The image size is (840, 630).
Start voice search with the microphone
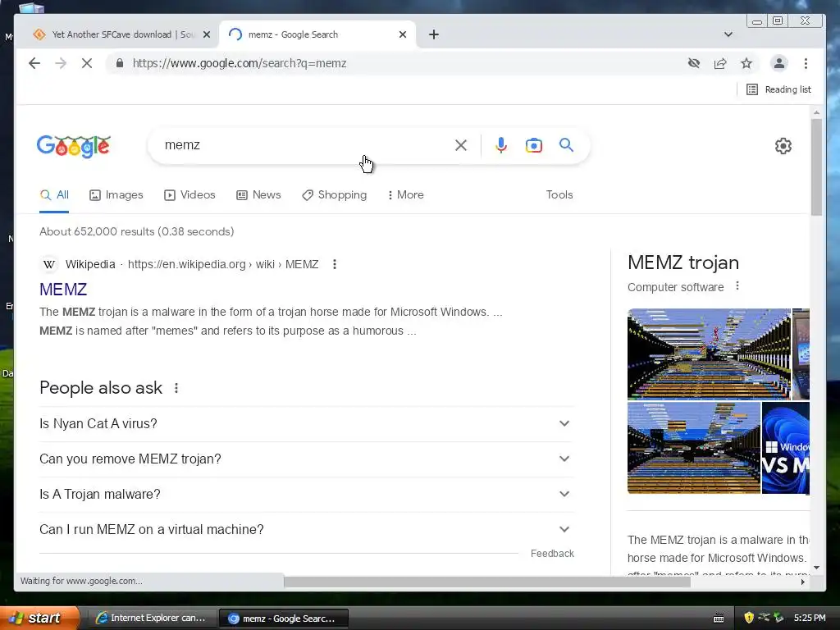click(501, 145)
